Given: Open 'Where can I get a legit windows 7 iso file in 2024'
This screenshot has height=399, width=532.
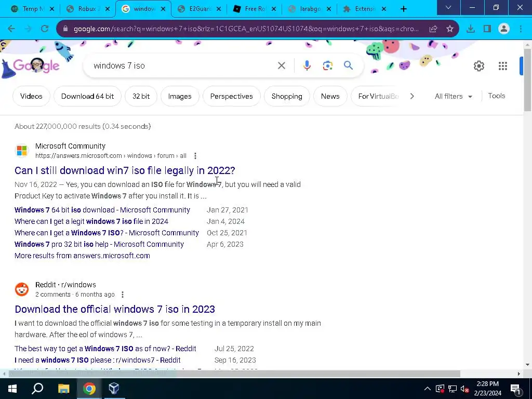Looking at the screenshot, I should [91, 221].
